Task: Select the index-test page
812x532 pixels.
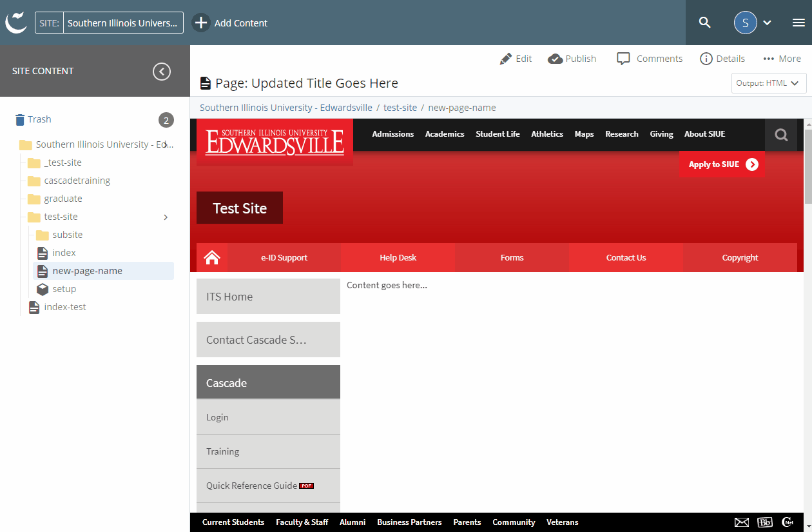Action: pyautogui.click(x=57, y=307)
